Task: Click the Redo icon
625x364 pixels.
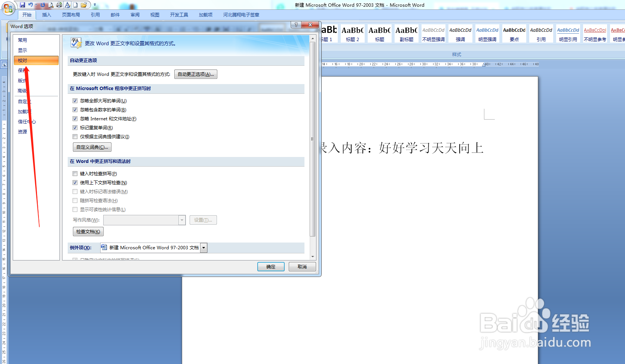Action: point(43,5)
